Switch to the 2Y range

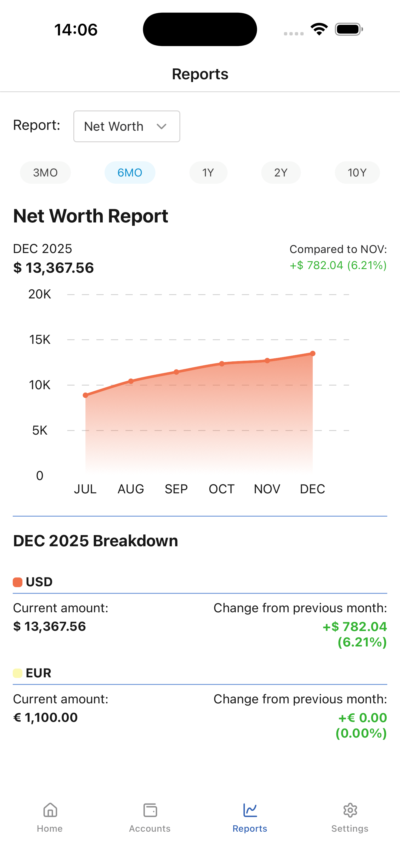tap(281, 173)
